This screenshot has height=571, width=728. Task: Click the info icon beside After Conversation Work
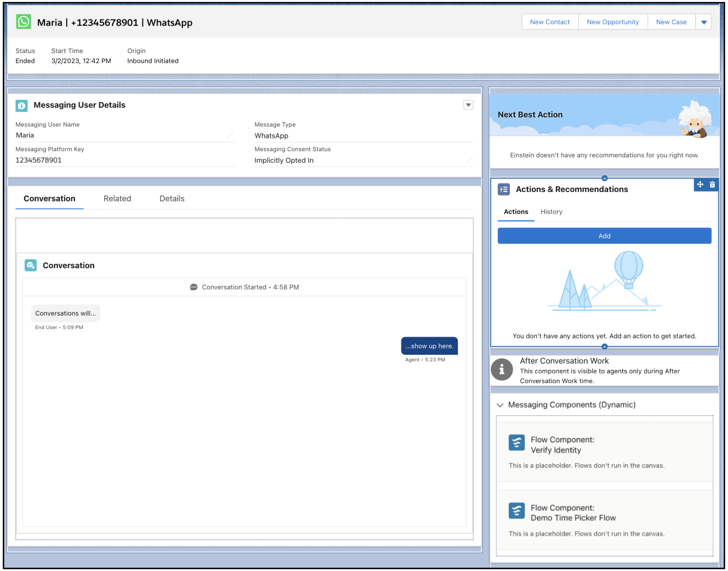click(502, 370)
